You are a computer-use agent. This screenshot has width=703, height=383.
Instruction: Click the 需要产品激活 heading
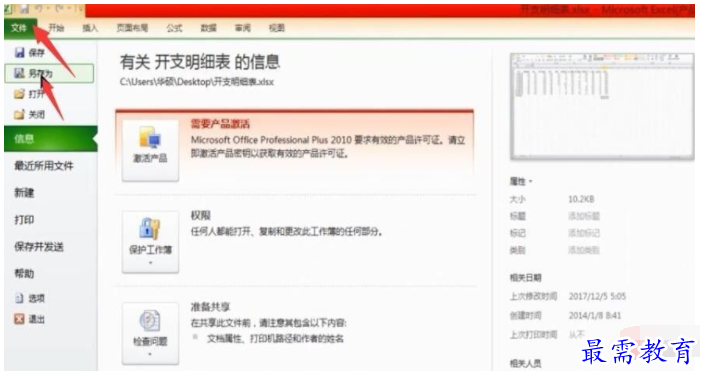220,124
